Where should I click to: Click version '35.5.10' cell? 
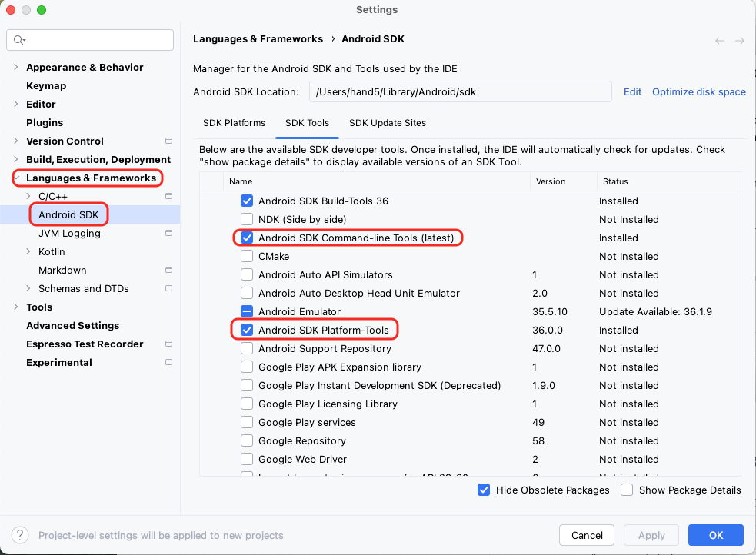pyautogui.click(x=550, y=311)
